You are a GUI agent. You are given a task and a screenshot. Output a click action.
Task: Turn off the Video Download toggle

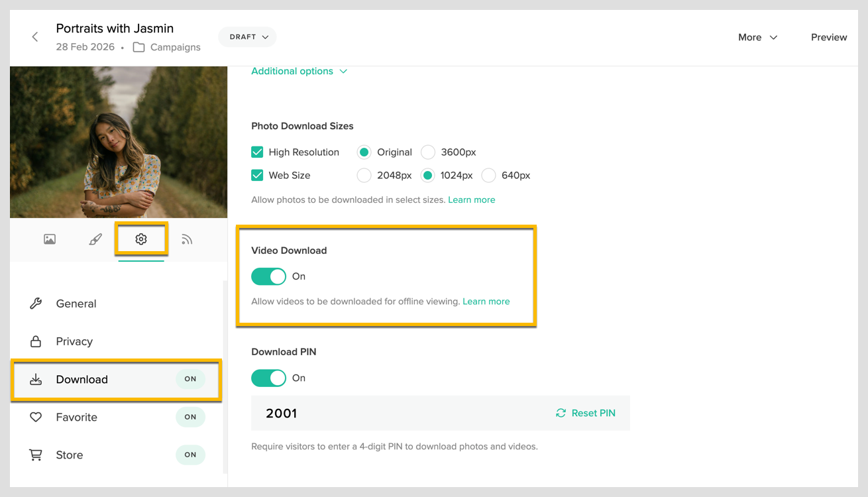pyautogui.click(x=268, y=276)
